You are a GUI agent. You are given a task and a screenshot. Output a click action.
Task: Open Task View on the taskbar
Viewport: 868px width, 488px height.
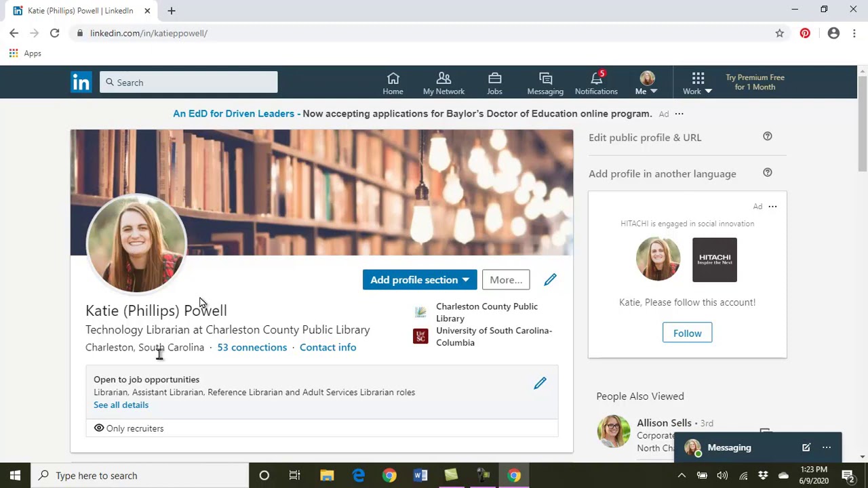click(x=294, y=475)
